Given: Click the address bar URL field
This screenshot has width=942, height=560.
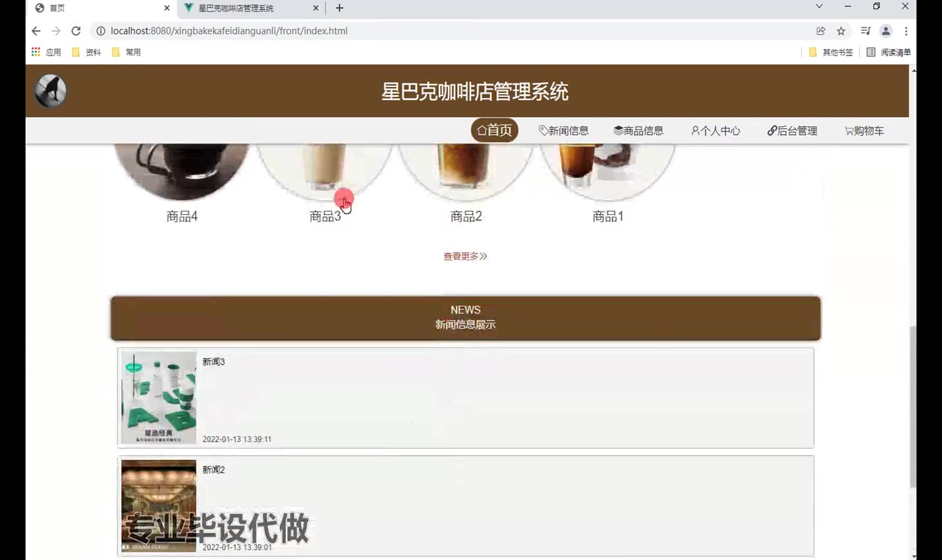Looking at the screenshot, I should 455,31.
